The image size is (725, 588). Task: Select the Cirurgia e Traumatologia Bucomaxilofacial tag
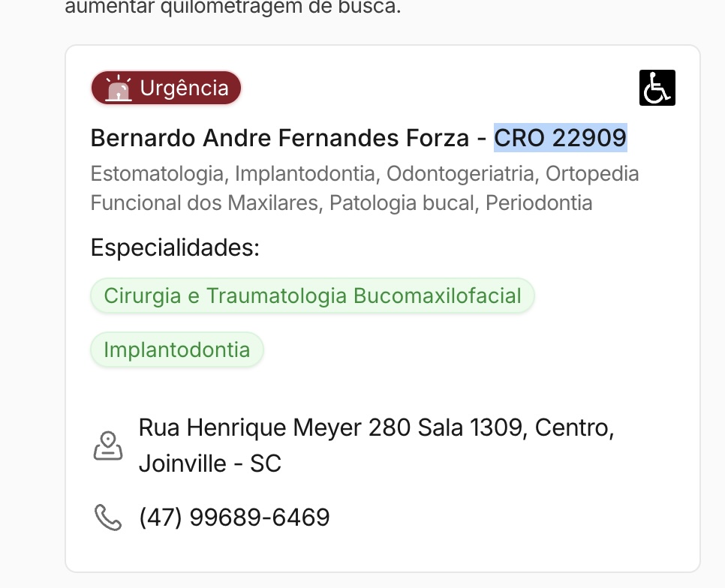(312, 295)
